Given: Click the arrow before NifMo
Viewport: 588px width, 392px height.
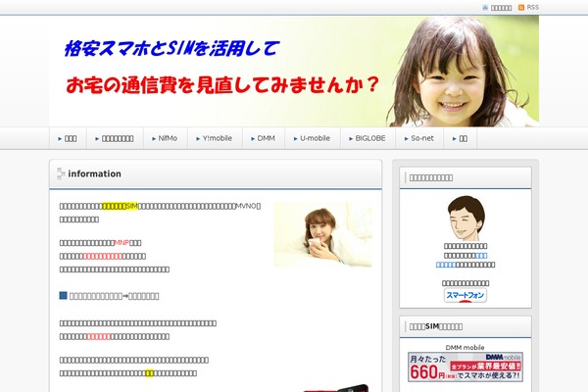Looking at the screenshot, I should click(154, 139).
